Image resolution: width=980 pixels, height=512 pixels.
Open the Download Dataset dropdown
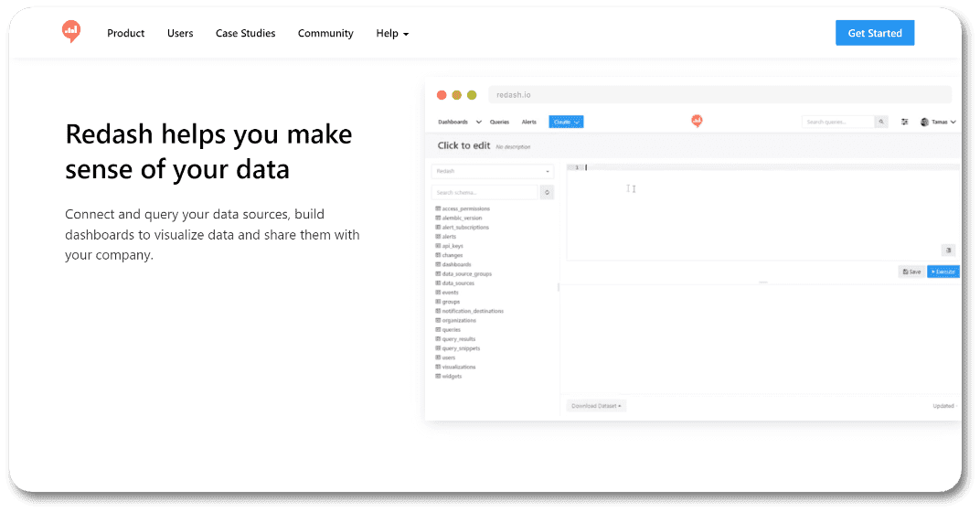596,406
